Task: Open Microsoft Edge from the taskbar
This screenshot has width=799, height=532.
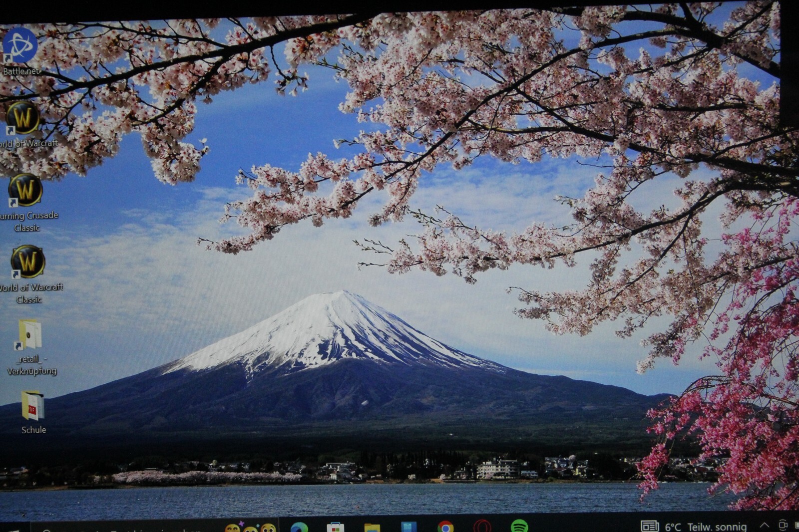Action: click(x=299, y=527)
